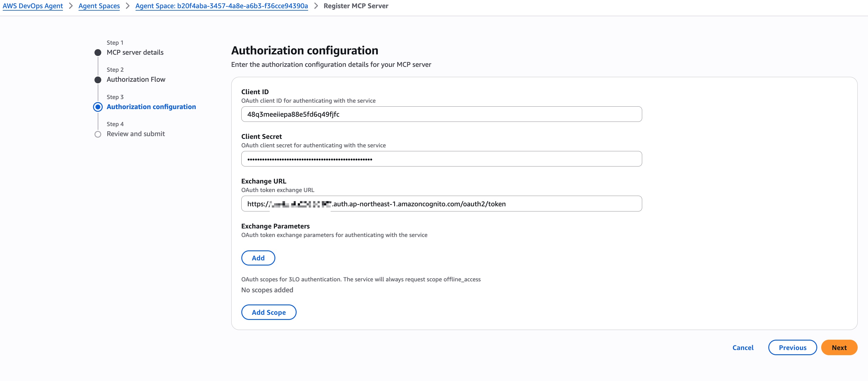
Task: Click inside the Client ID input field
Action: (x=441, y=114)
